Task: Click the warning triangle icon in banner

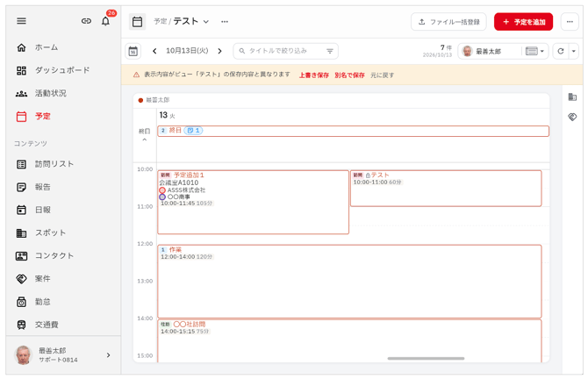Action: (x=137, y=75)
